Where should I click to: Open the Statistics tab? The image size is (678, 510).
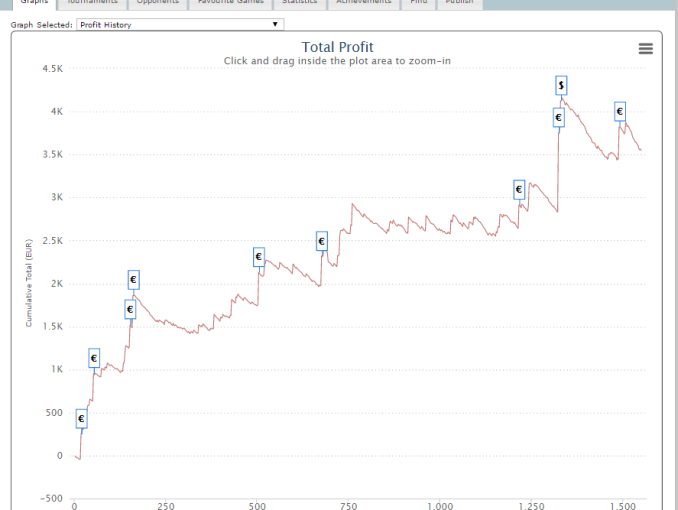pyautogui.click(x=301, y=3)
